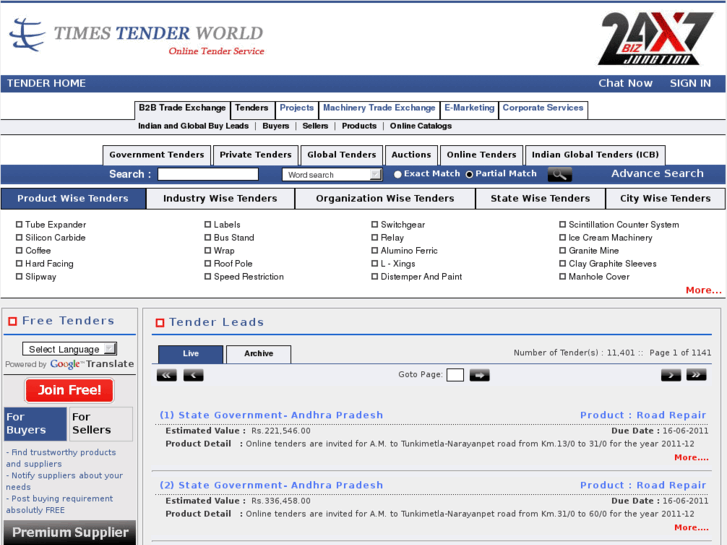727x545 pixels.
Task: Click the SIGN IN link
Action: pos(690,83)
